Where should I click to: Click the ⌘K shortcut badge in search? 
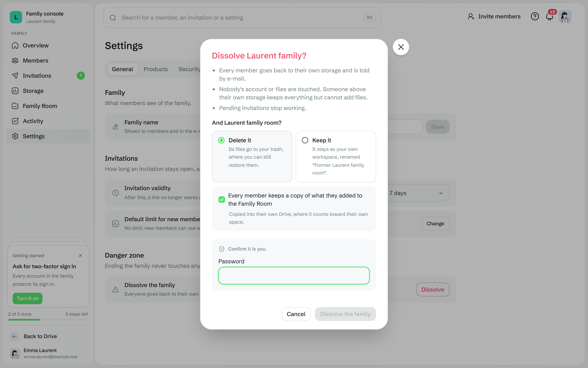369,18
